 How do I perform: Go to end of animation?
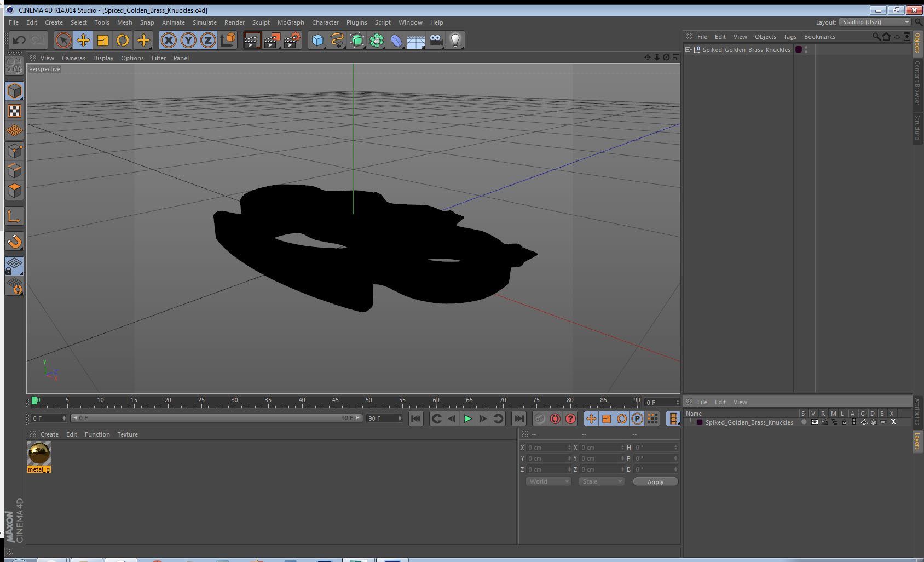pyautogui.click(x=518, y=418)
